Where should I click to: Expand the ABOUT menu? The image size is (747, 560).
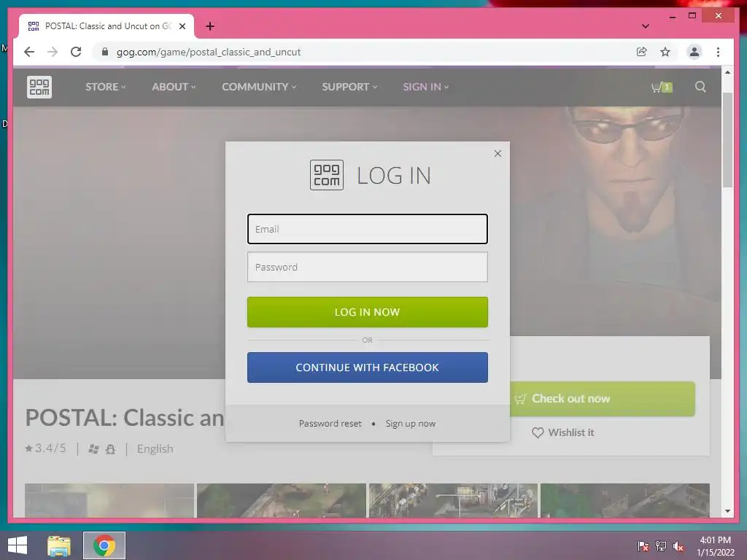[x=174, y=87]
